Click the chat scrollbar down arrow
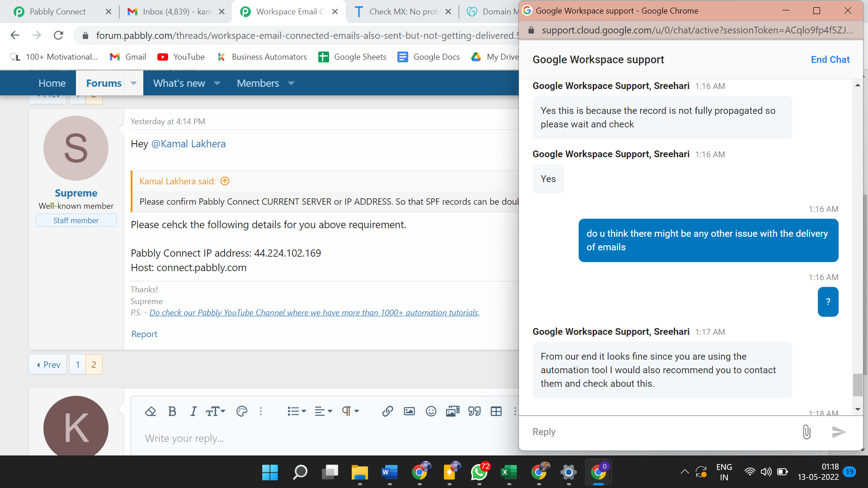 coord(858,409)
